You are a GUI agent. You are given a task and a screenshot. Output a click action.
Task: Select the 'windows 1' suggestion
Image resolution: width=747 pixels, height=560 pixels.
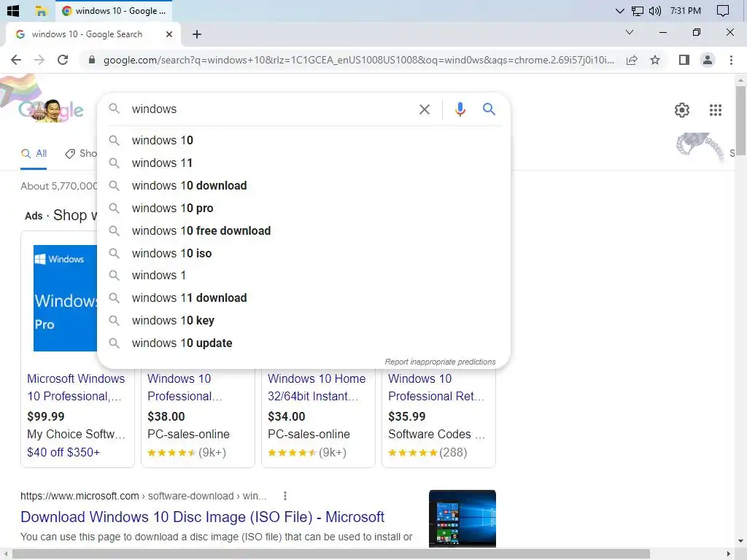tap(303, 275)
